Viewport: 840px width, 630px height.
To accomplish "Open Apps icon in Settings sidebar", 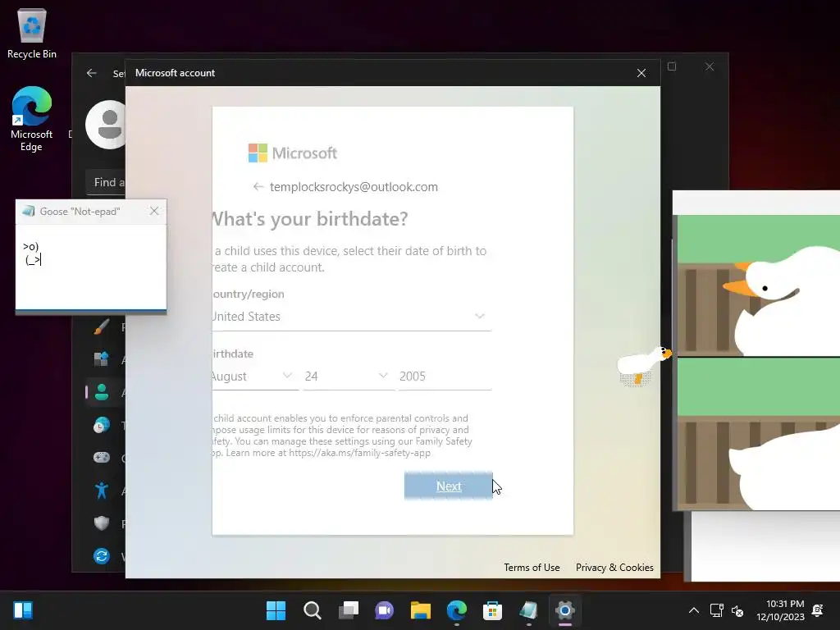I will pyautogui.click(x=101, y=359).
